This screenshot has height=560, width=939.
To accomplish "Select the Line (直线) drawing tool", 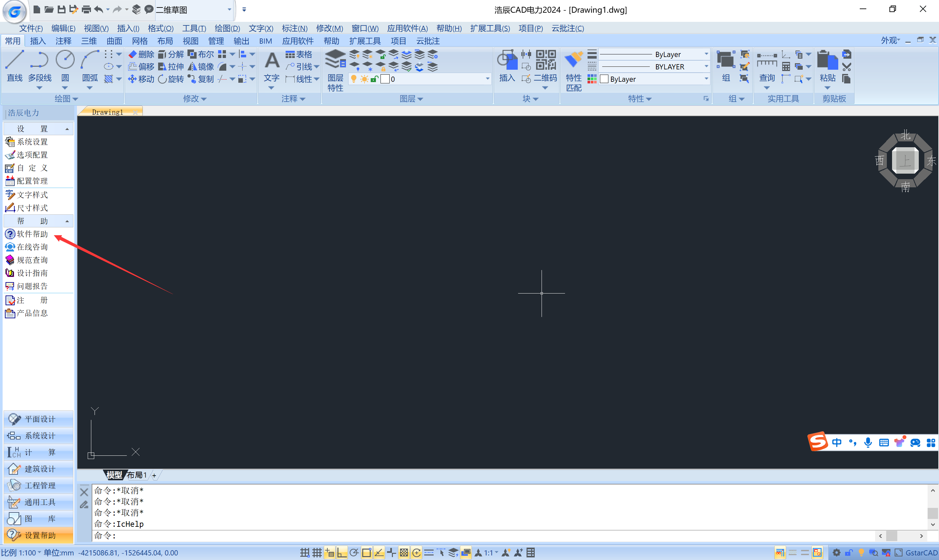I will (x=14, y=60).
